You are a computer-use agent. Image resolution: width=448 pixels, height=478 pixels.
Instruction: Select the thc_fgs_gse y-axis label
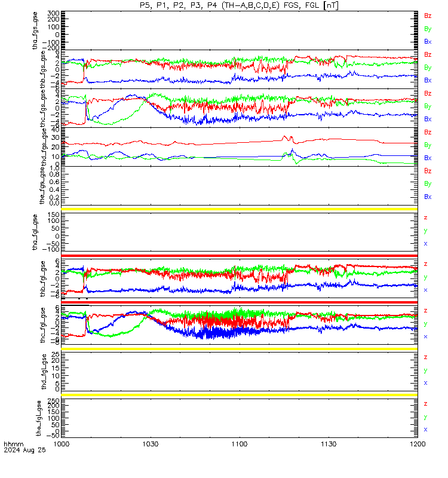(43, 108)
